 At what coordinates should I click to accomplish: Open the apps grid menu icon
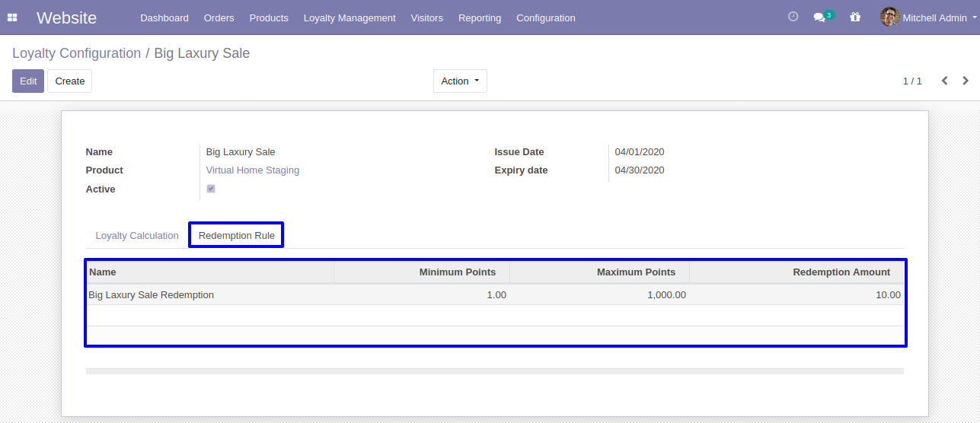tap(12, 17)
